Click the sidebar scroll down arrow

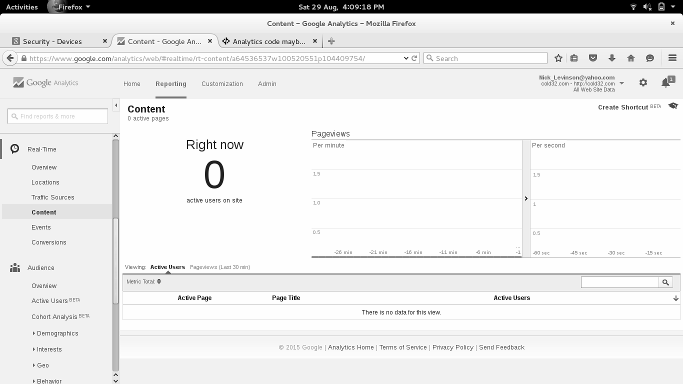pyautogui.click(x=115, y=381)
